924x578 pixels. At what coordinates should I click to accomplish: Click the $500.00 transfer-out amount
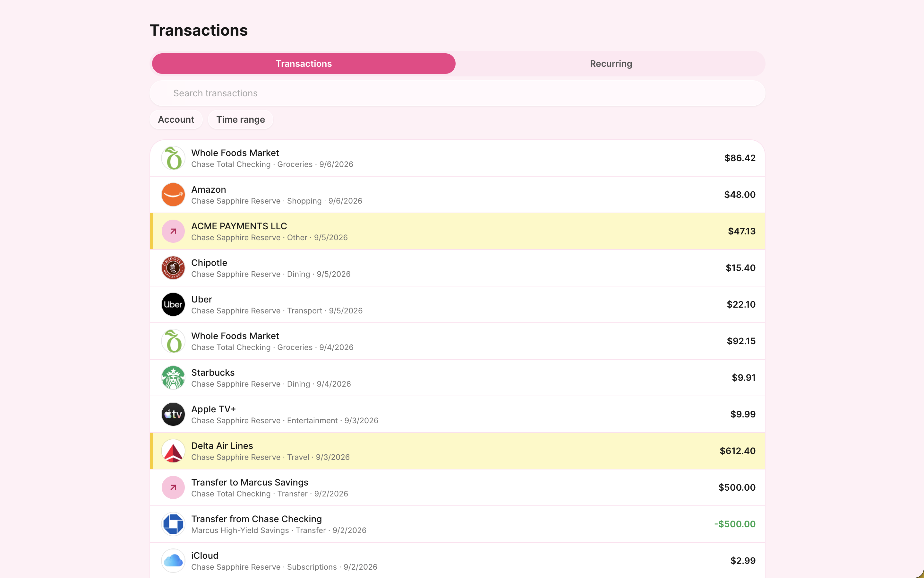[x=737, y=487]
